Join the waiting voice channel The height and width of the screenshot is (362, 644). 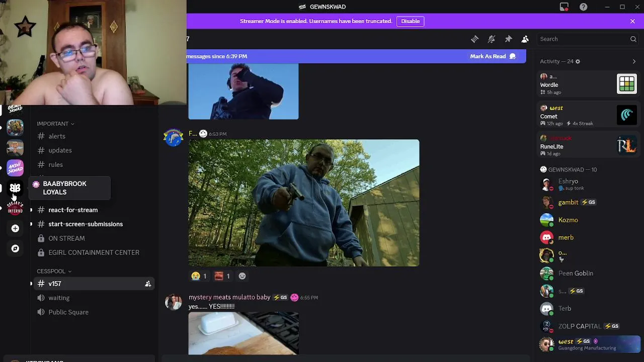tap(94, 298)
